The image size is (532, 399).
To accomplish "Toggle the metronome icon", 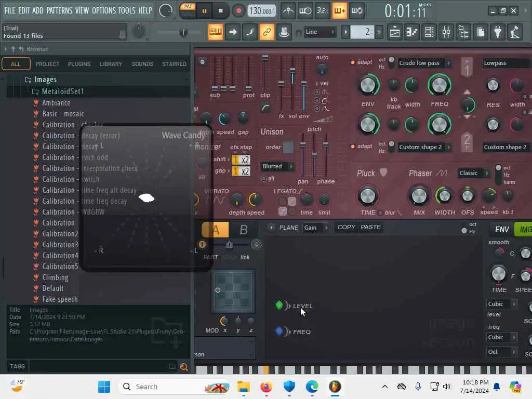I will 288,11.
